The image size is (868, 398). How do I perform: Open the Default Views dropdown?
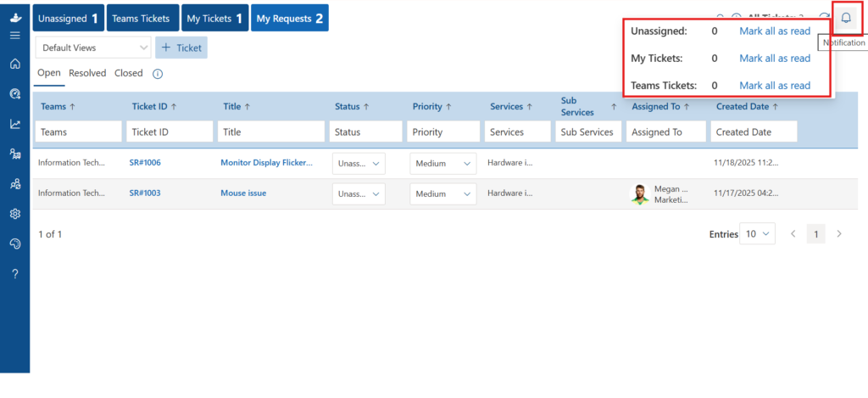point(93,48)
